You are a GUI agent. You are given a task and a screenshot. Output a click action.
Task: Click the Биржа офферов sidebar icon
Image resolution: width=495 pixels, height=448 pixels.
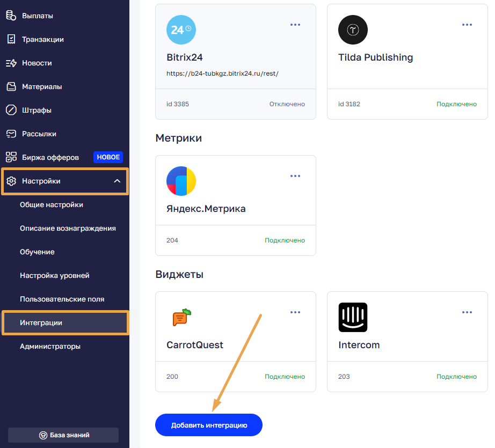click(11, 157)
